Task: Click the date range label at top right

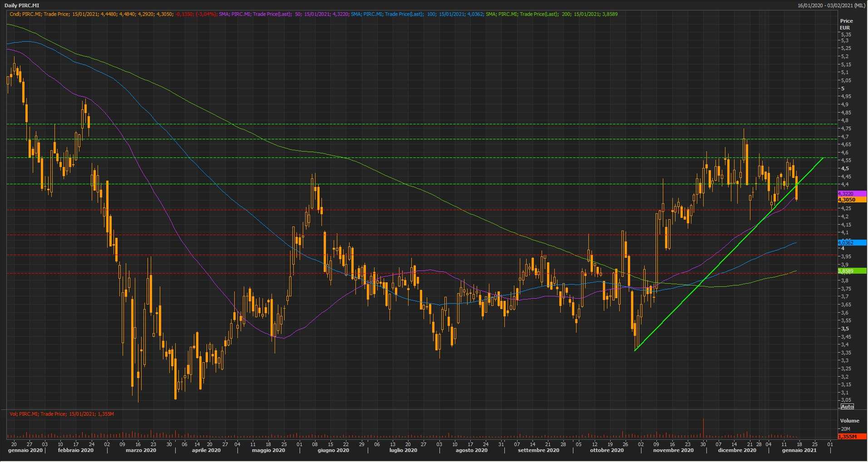Action: coord(831,5)
